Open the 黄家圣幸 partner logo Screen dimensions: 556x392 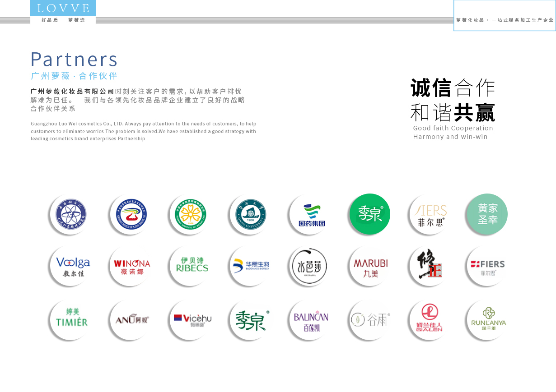(487, 214)
